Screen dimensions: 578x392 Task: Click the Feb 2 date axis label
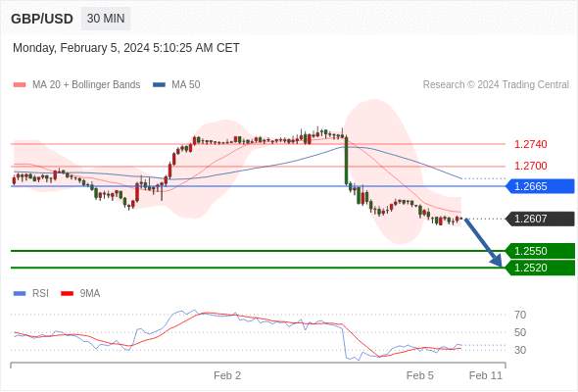click(x=227, y=375)
